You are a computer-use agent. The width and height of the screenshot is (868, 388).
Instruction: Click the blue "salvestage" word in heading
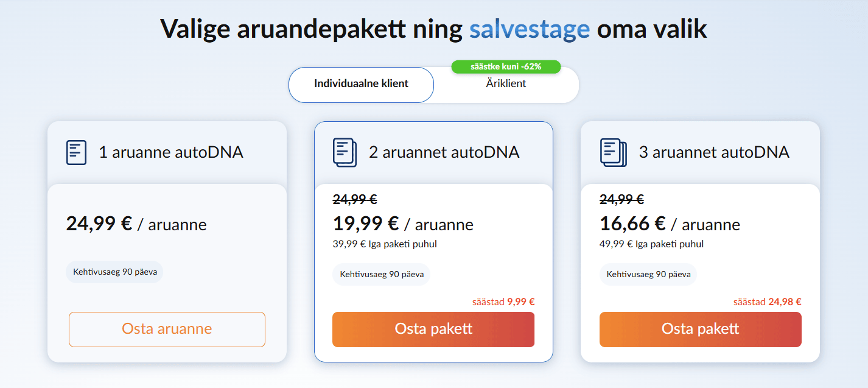coord(529,29)
